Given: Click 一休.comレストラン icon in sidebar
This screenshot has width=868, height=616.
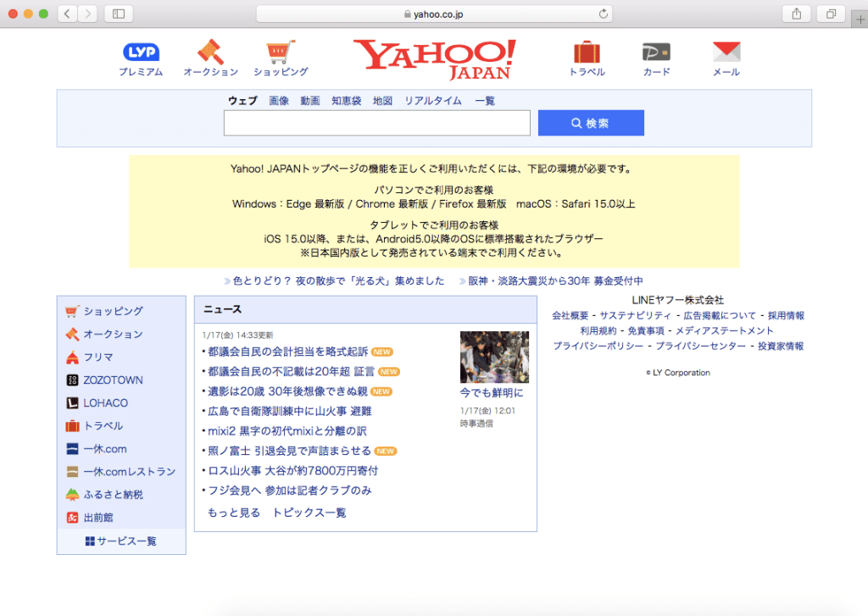Looking at the screenshot, I should click(x=72, y=472).
